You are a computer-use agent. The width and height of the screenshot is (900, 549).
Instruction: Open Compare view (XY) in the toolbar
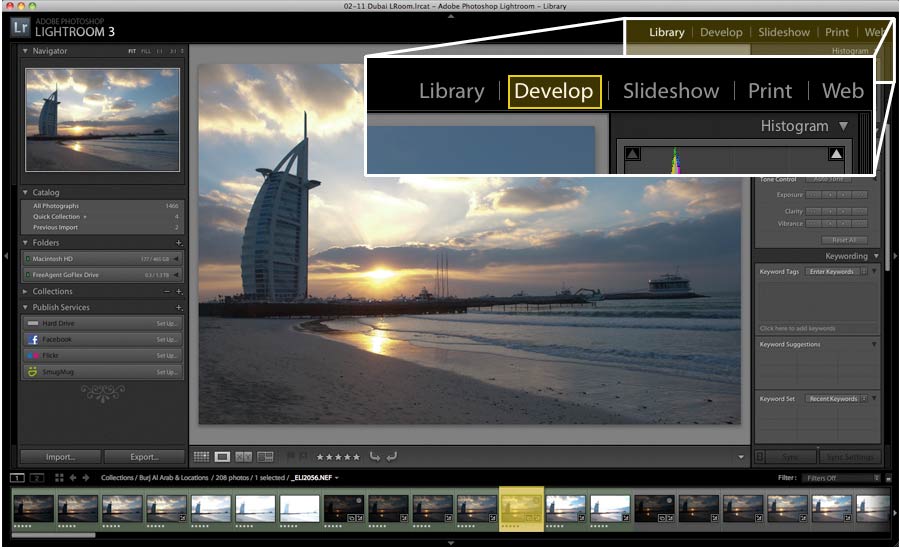coord(244,457)
